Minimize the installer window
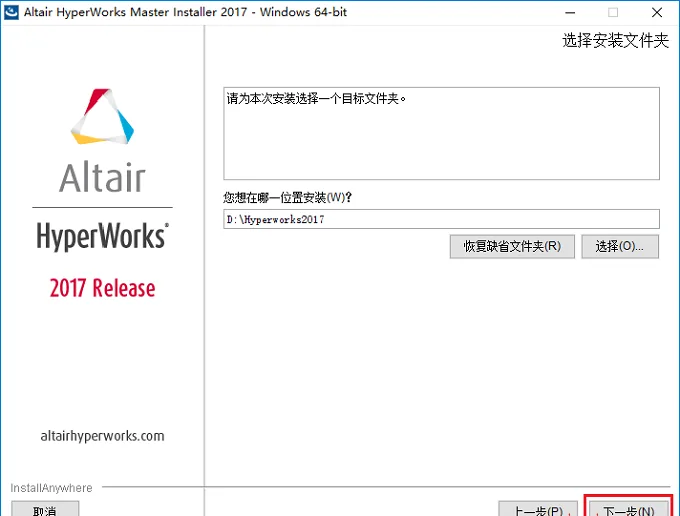The width and height of the screenshot is (680, 516). [570, 13]
